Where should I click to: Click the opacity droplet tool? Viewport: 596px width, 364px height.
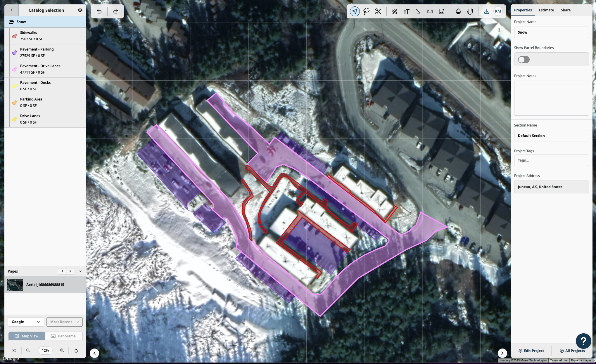(x=458, y=11)
